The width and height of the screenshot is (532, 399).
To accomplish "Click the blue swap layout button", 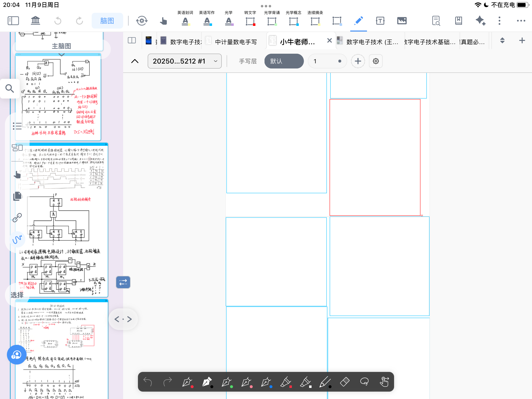I will pos(123,282).
